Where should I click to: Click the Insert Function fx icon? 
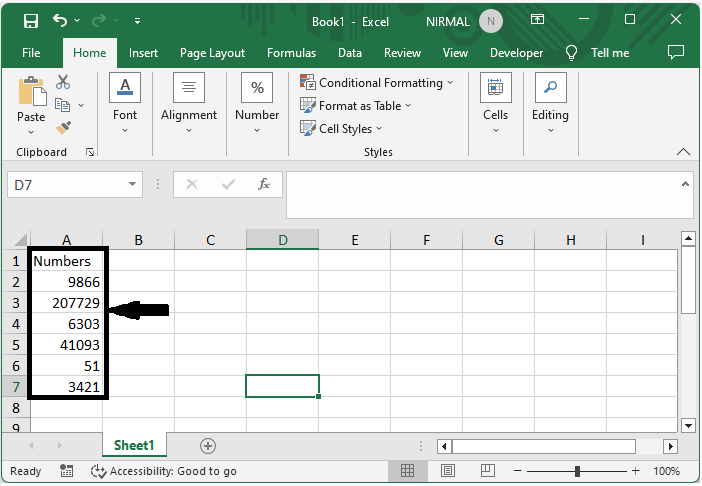click(x=264, y=184)
